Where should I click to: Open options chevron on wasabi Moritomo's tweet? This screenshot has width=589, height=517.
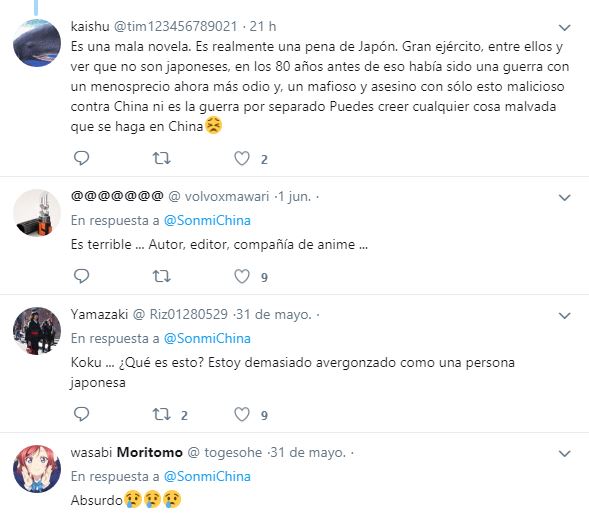[564, 454]
